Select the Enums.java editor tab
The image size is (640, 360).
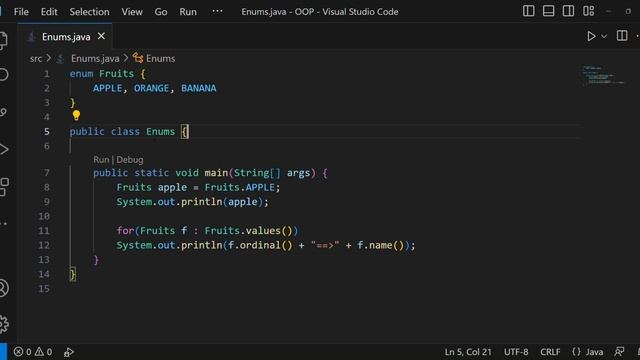click(65, 37)
